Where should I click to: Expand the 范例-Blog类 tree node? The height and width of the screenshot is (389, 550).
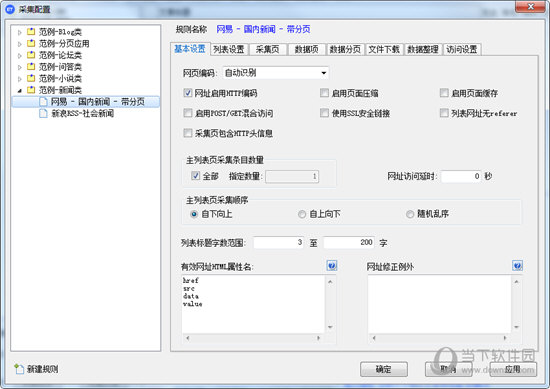(x=20, y=32)
